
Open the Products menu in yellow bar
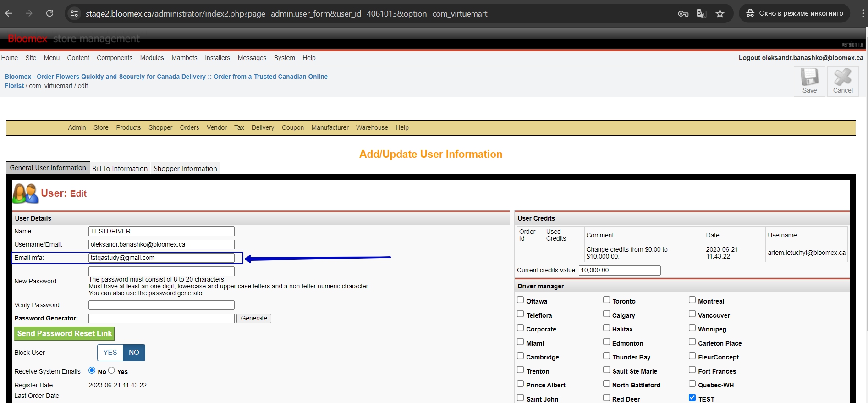pyautogui.click(x=128, y=127)
